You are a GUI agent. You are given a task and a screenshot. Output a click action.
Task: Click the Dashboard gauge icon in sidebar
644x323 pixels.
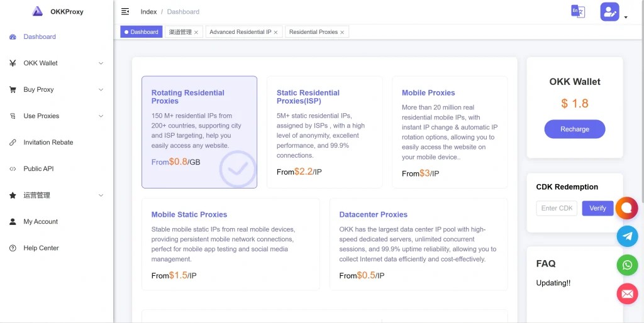pyautogui.click(x=13, y=37)
